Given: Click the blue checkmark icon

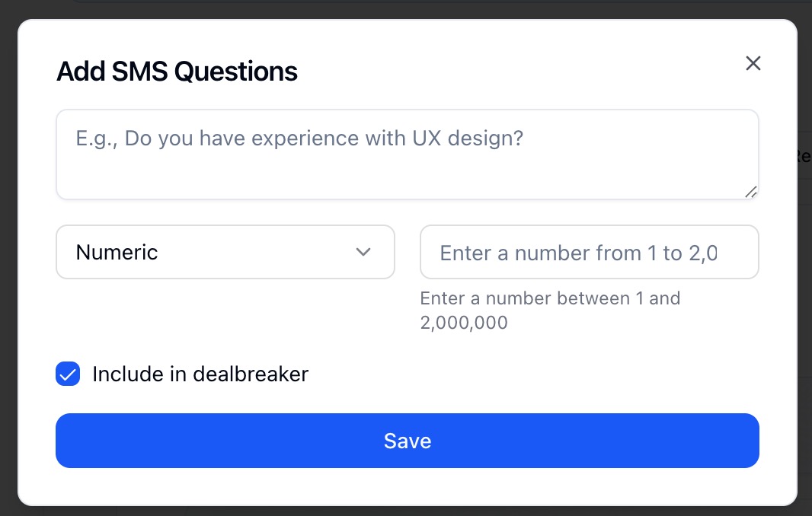Looking at the screenshot, I should (68, 374).
